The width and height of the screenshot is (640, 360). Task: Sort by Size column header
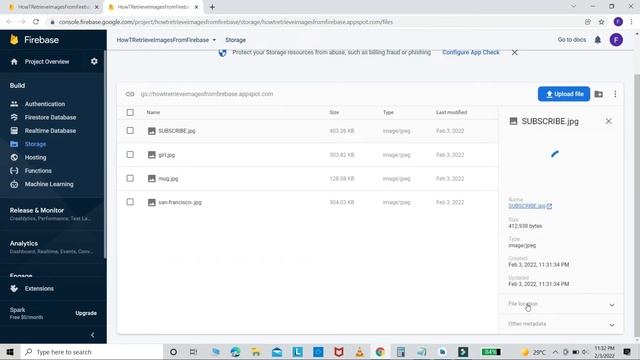point(334,112)
